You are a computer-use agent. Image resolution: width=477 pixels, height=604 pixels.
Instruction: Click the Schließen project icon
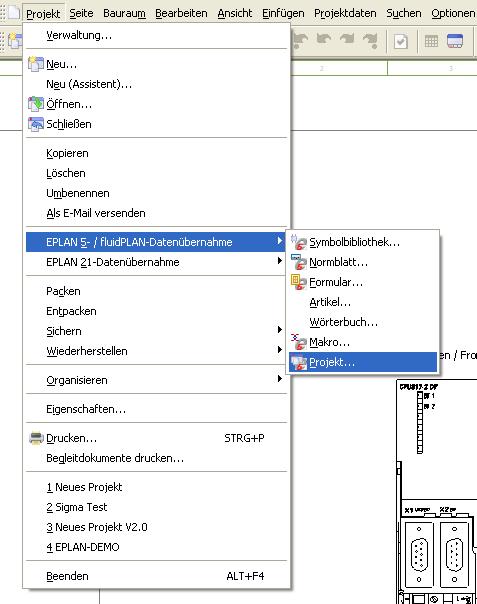(x=36, y=124)
